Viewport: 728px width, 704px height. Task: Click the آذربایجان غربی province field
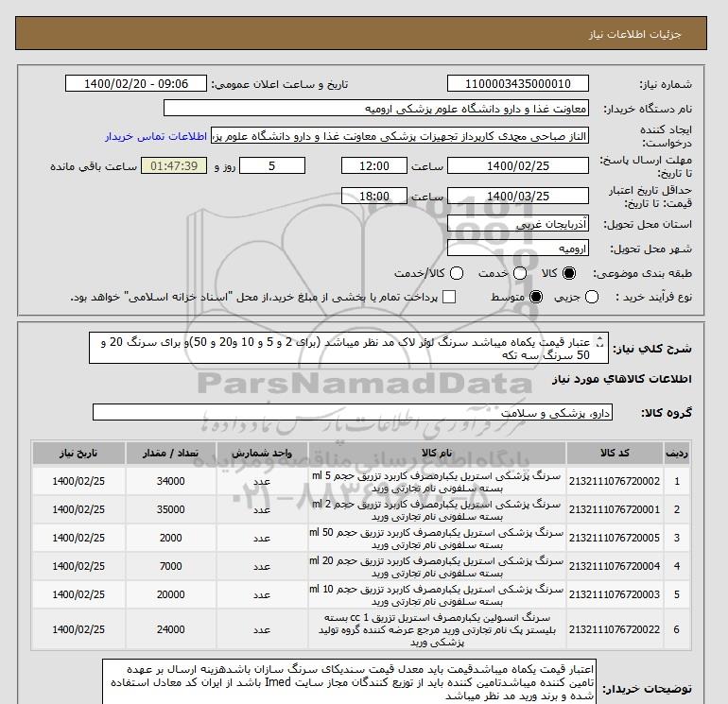pos(516,225)
